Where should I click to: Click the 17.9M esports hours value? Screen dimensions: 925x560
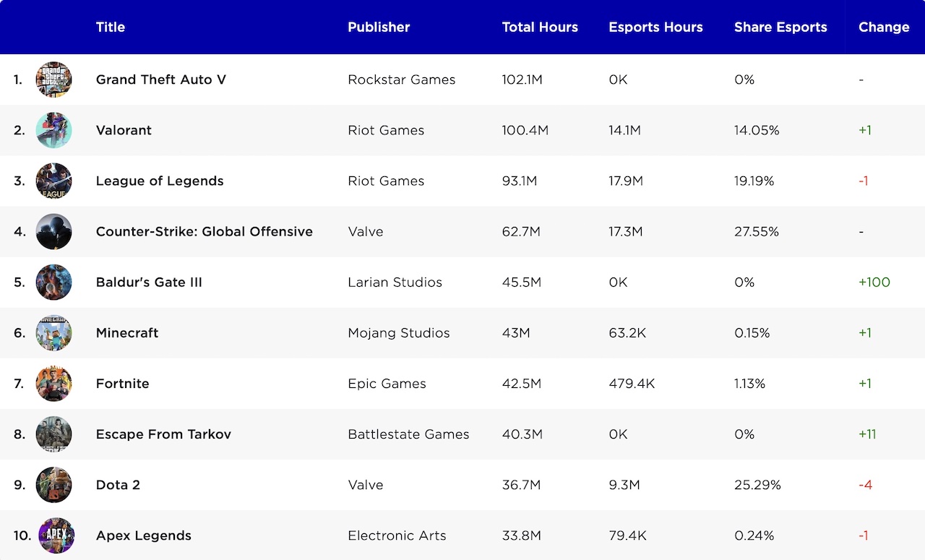click(x=626, y=181)
